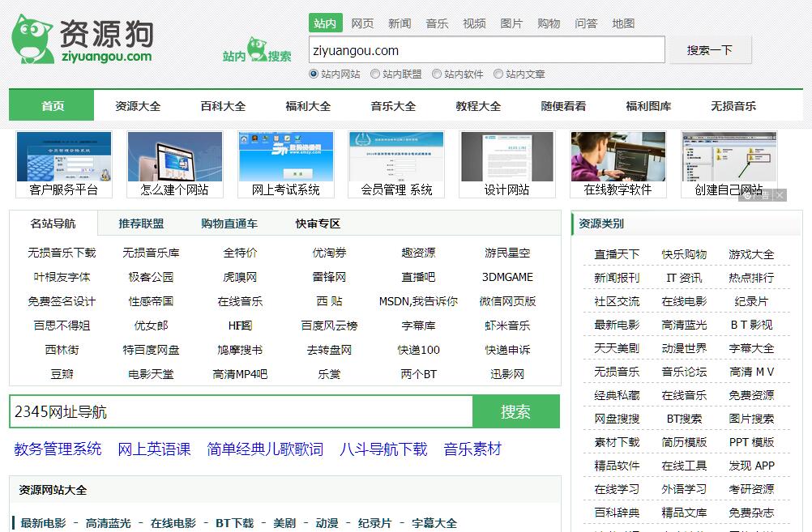Go to 资源大全 in navigation bar
The height and width of the screenshot is (532, 812).
[138, 106]
